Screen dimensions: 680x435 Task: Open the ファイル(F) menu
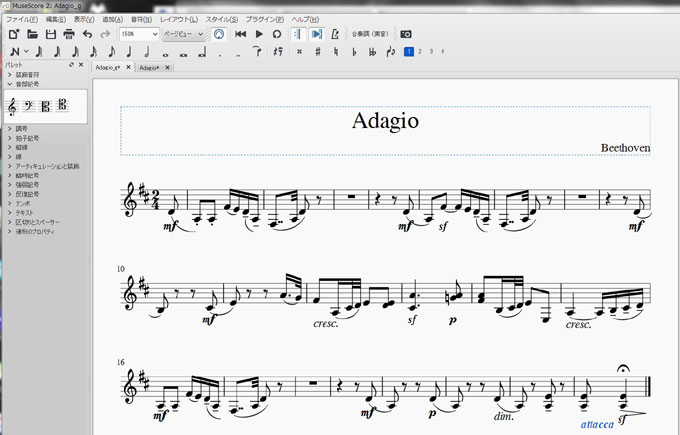[x=22, y=19]
